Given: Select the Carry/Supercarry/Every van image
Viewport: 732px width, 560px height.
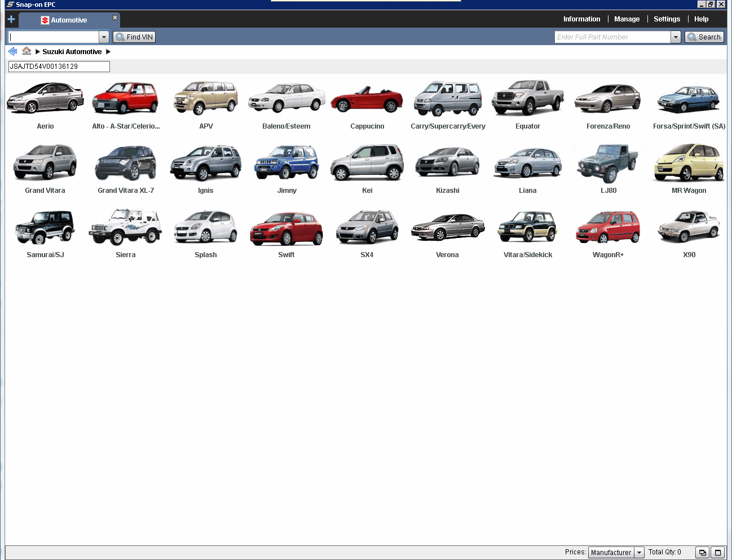Looking at the screenshot, I should [448, 98].
